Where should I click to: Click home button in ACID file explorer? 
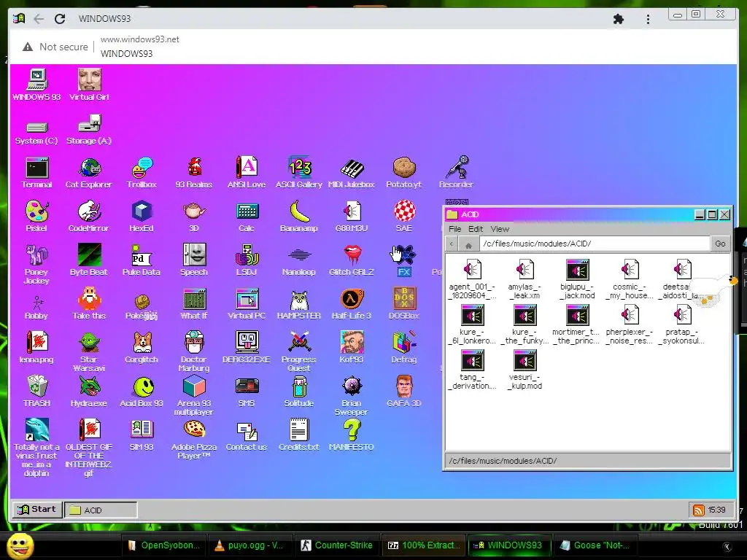pyautogui.click(x=468, y=244)
